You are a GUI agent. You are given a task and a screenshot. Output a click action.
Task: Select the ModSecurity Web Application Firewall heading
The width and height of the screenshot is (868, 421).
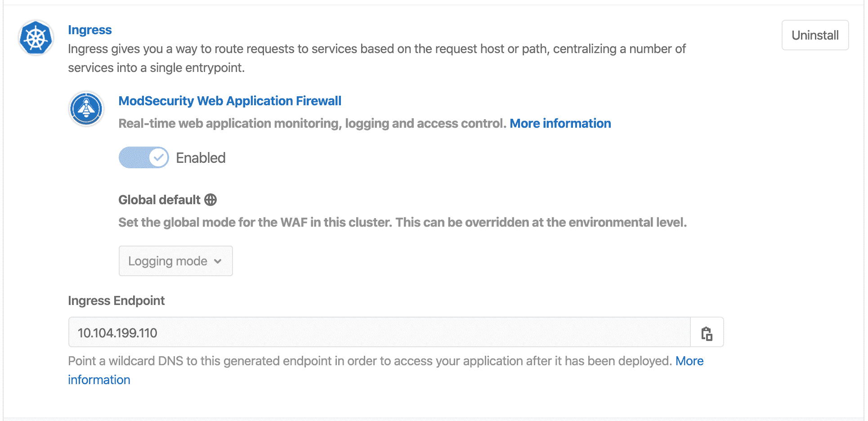coord(229,101)
